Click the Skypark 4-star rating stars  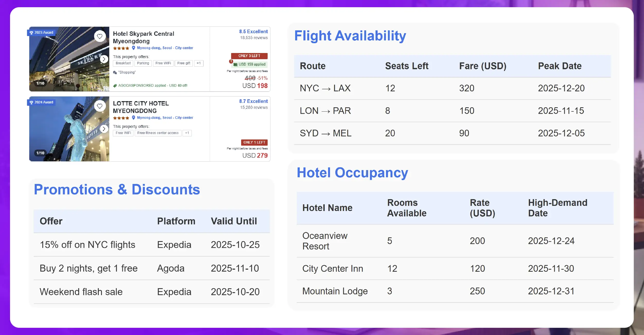121,48
